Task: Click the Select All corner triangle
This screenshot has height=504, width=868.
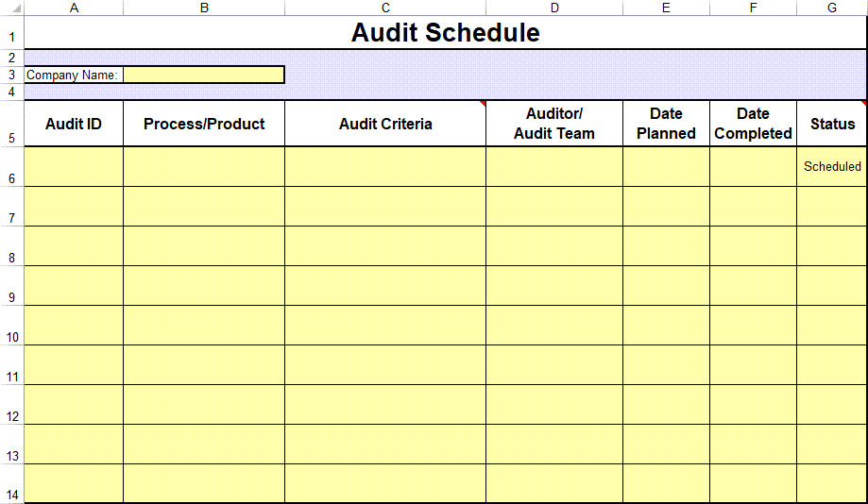Action: point(16,8)
